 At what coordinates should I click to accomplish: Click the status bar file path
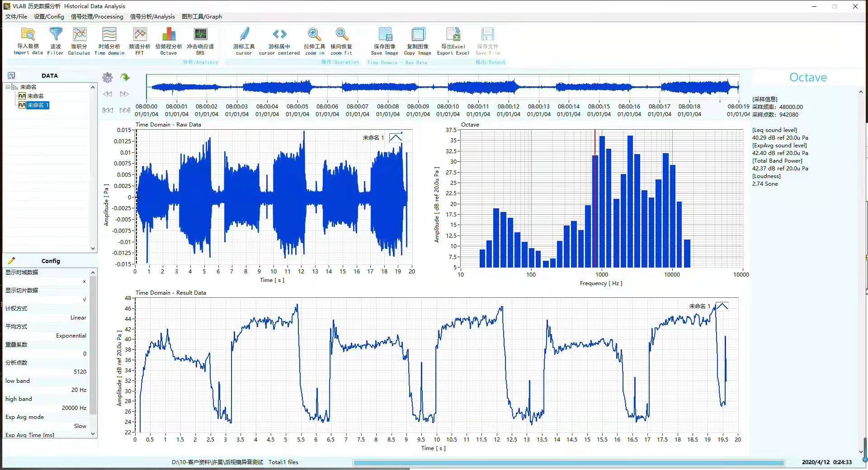pos(217,462)
